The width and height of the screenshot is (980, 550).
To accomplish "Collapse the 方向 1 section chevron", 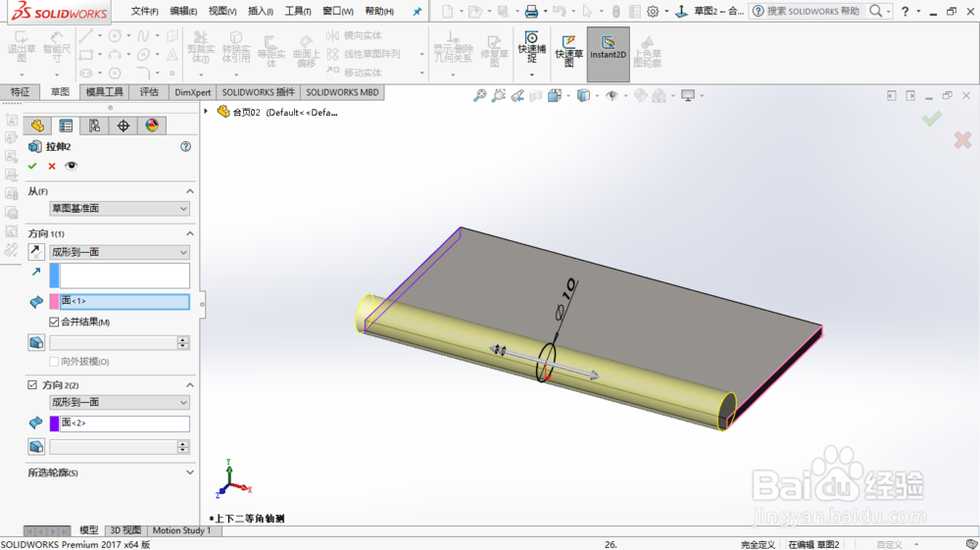I will click(x=190, y=233).
